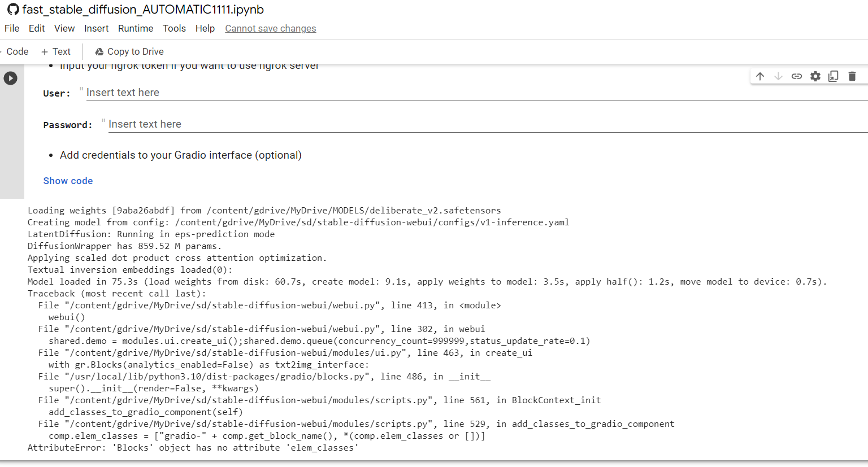Add a new Text cell
The width and height of the screenshot is (868, 467).
pyautogui.click(x=55, y=51)
